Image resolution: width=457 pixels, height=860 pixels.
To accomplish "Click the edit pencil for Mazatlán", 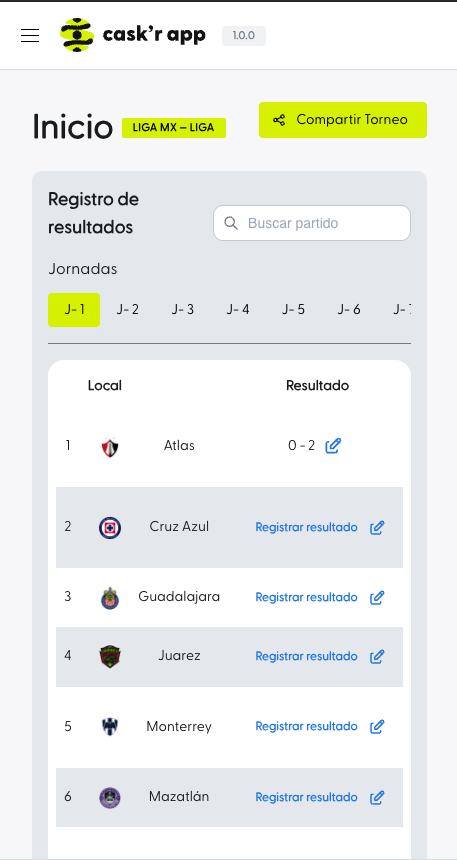I will [x=377, y=797].
